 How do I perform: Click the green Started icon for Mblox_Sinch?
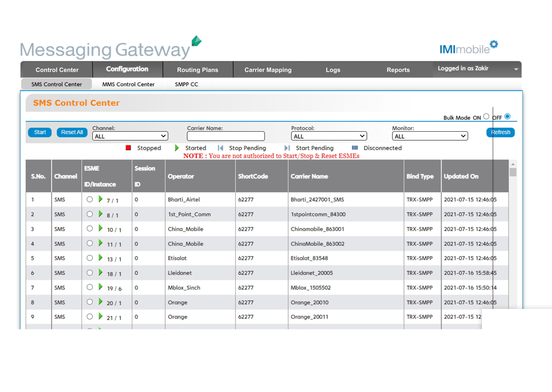(100, 287)
